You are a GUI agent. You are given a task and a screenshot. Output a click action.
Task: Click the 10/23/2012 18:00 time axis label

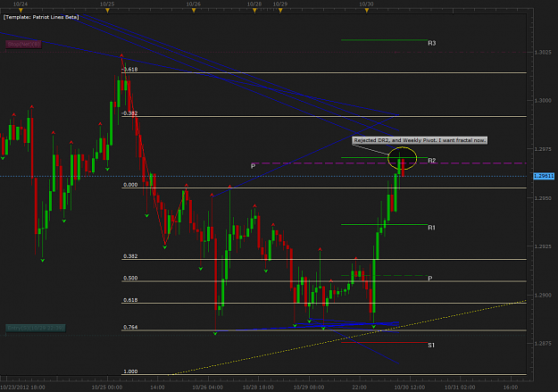click(22, 387)
